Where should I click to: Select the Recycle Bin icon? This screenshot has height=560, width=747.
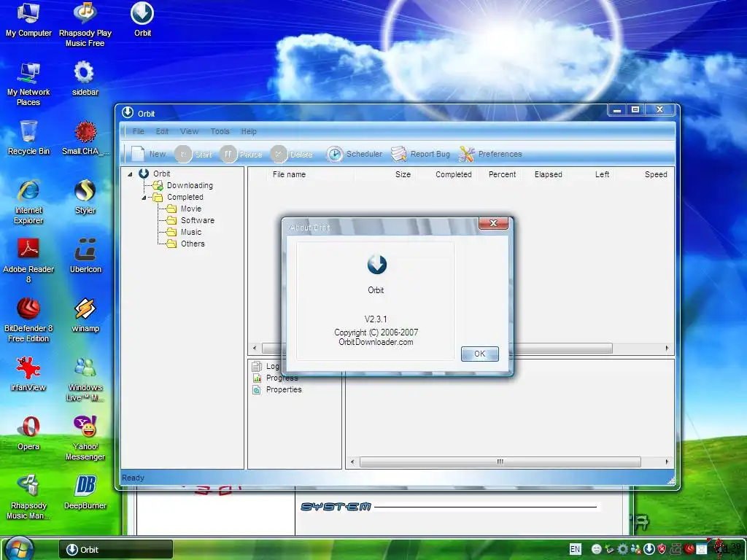tap(28, 138)
